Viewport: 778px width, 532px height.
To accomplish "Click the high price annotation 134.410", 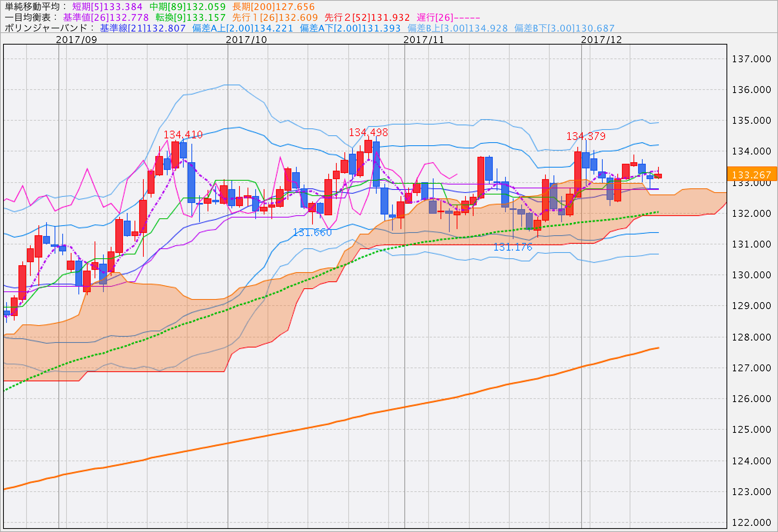I will tap(183, 135).
